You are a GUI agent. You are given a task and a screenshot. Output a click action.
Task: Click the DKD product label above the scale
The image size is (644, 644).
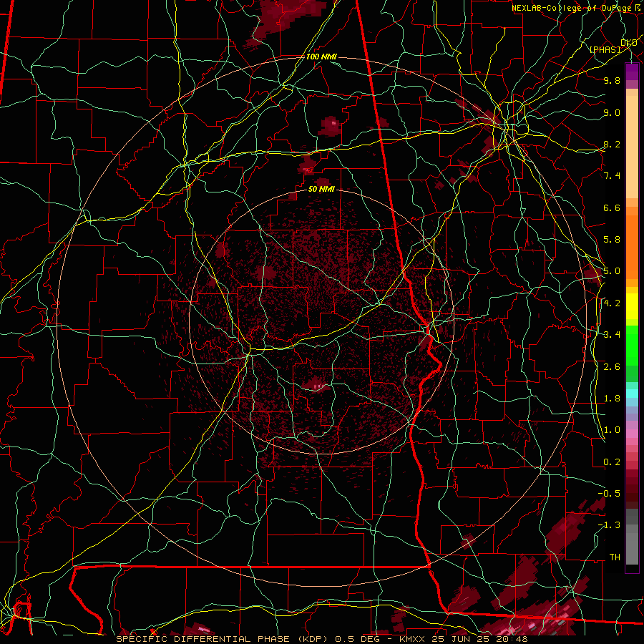(x=629, y=43)
